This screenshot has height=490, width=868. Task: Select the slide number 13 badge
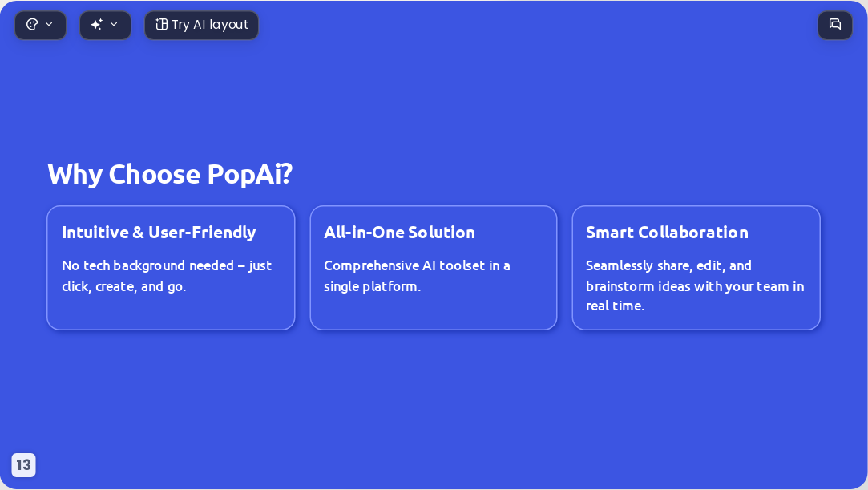point(23,464)
